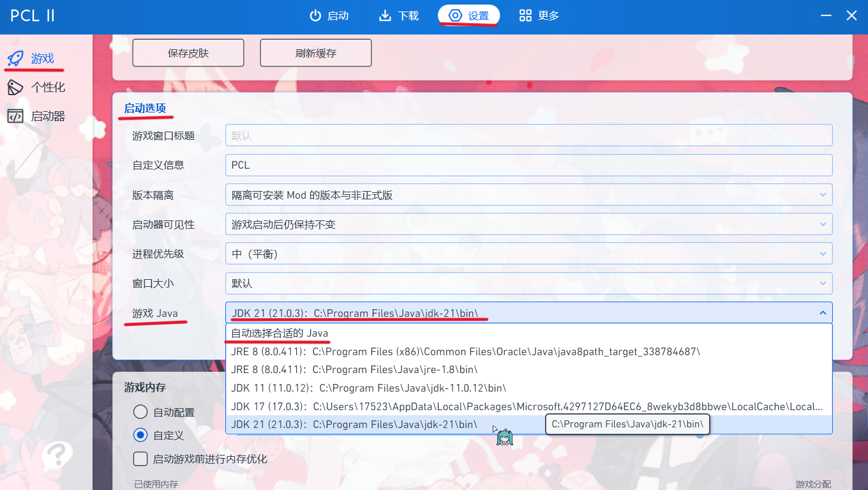This screenshot has height=490, width=868.
Task: Click the 刷新缓存 button
Action: 316,53
